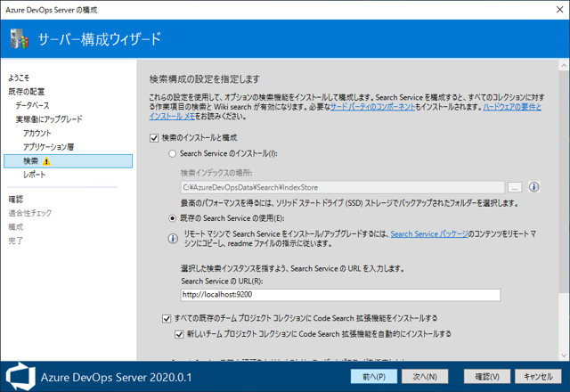Open アプリケーション層 step in sidebar
This screenshot has height=392, width=570.
[48, 147]
